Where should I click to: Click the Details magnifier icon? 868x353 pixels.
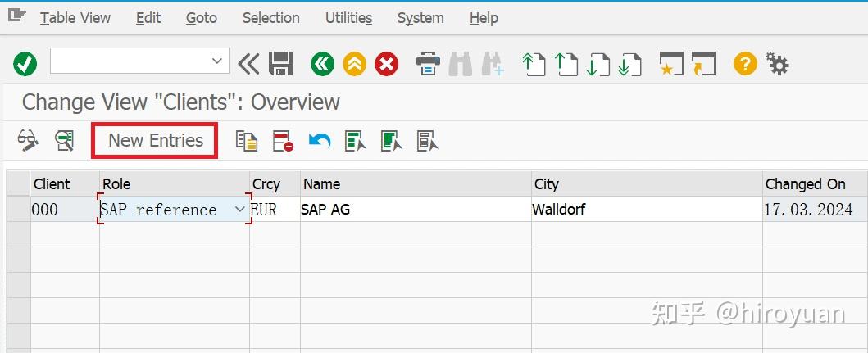pyautogui.click(x=65, y=141)
